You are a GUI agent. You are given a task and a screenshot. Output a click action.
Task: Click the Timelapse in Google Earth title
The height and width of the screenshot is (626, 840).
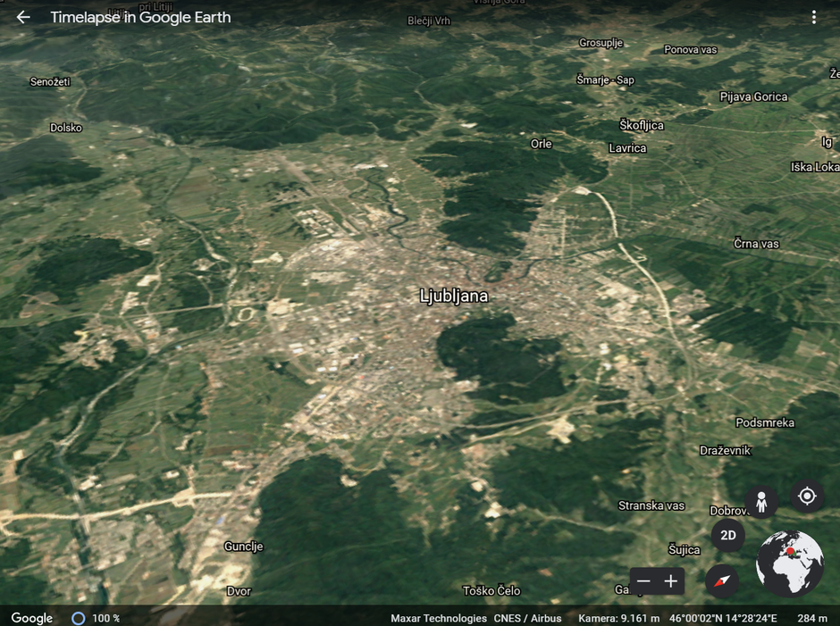(x=139, y=16)
